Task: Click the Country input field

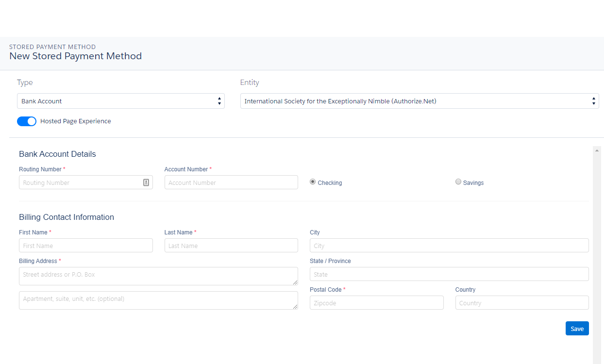Action: click(522, 303)
